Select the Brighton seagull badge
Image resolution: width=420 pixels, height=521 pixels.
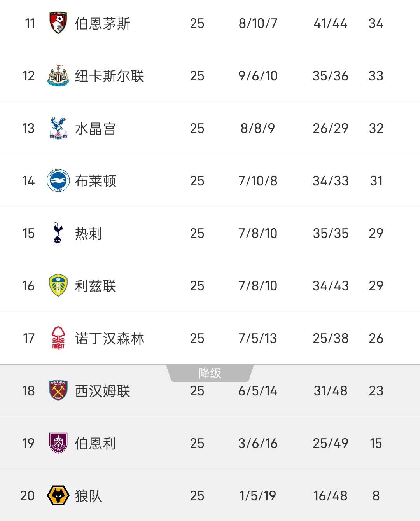coord(58,181)
